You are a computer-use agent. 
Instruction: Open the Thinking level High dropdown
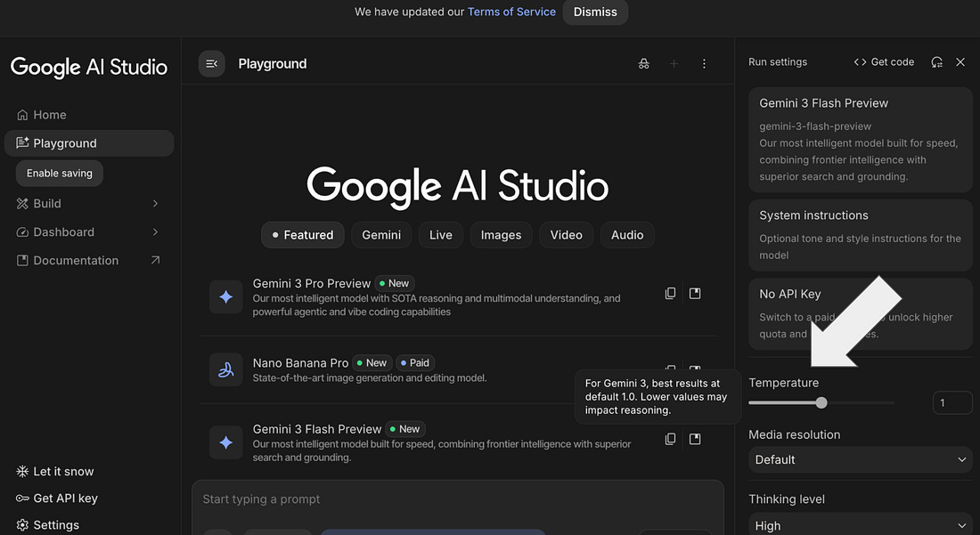pyautogui.click(x=860, y=524)
